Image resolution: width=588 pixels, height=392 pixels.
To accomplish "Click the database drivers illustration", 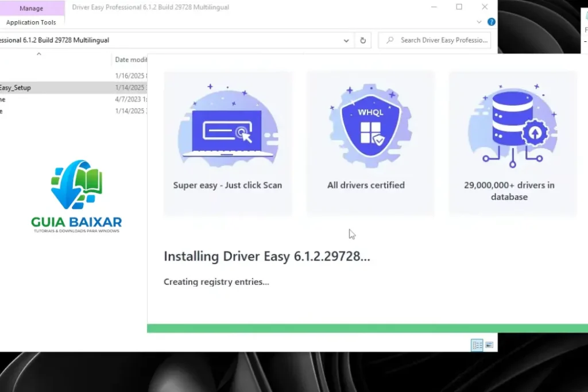I will [513, 126].
